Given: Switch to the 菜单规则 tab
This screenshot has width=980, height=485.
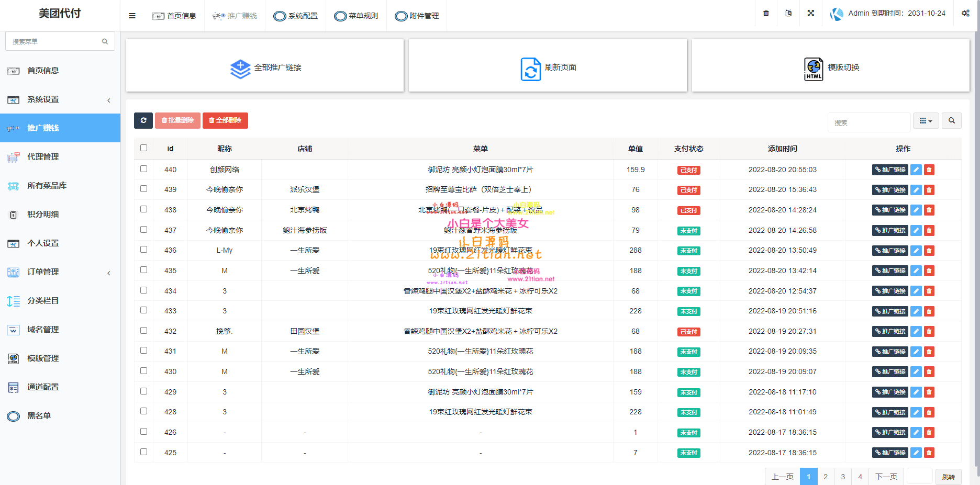Looking at the screenshot, I should pos(356,16).
